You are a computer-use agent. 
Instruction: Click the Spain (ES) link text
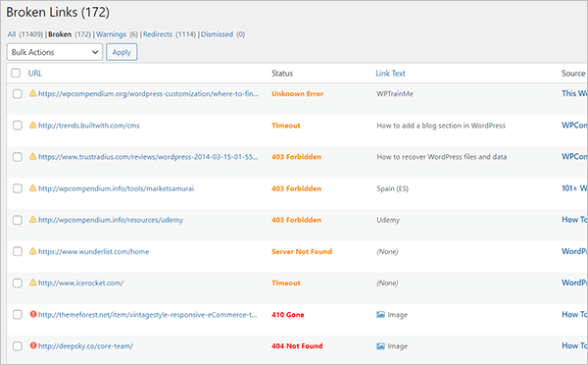pyautogui.click(x=392, y=188)
